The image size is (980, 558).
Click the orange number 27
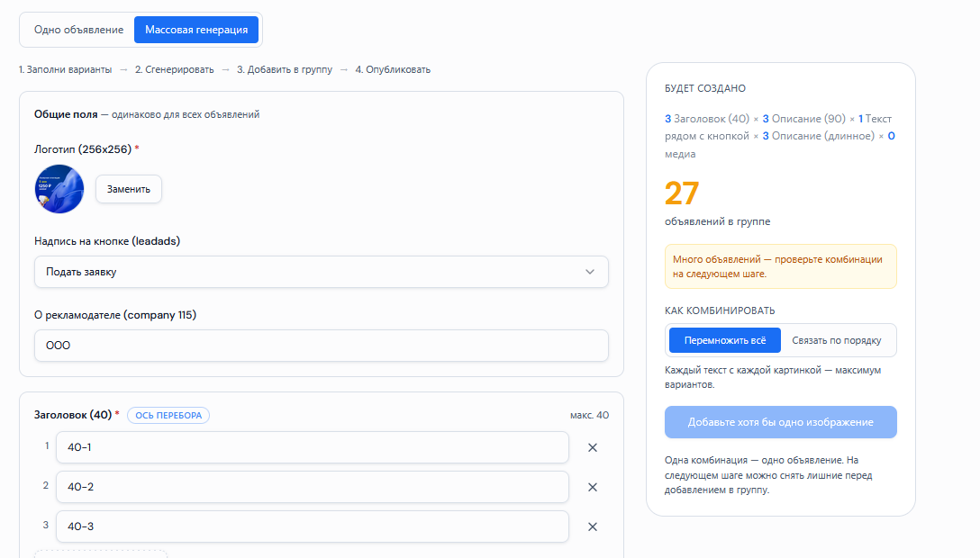click(x=682, y=193)
